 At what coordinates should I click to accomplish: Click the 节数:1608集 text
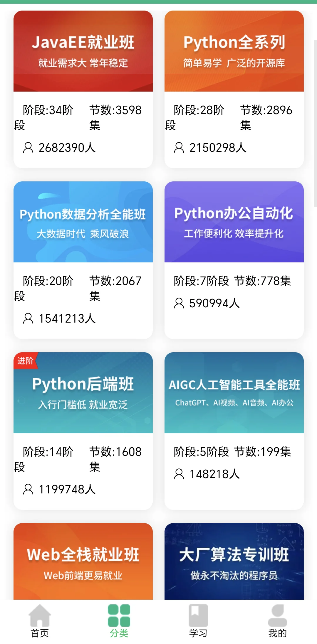(115, 459)
